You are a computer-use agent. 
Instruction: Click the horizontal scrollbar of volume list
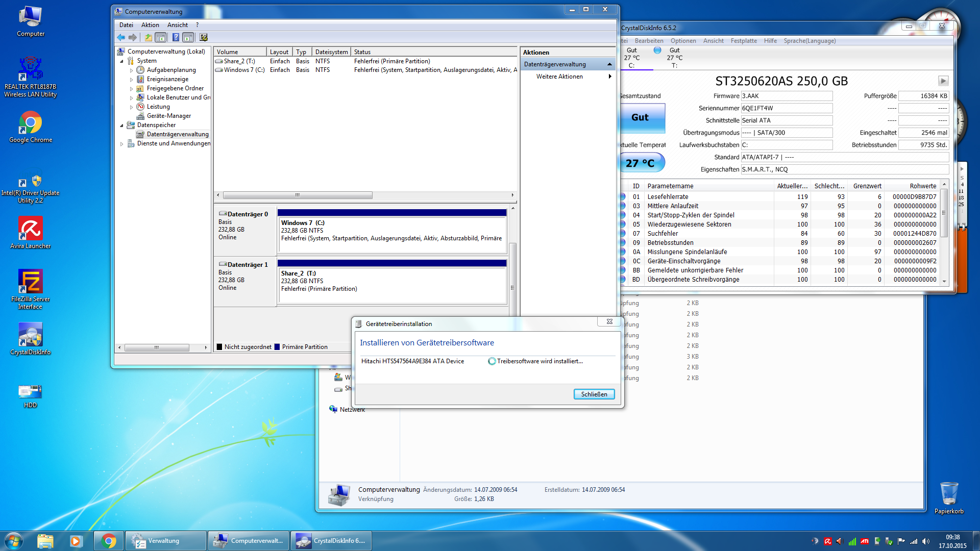pyautogui.click(x=297, y=195)
